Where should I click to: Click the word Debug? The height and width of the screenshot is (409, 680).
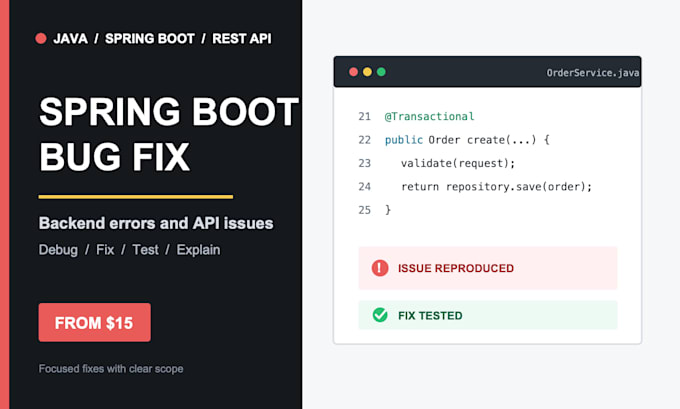tap(58, 250)
